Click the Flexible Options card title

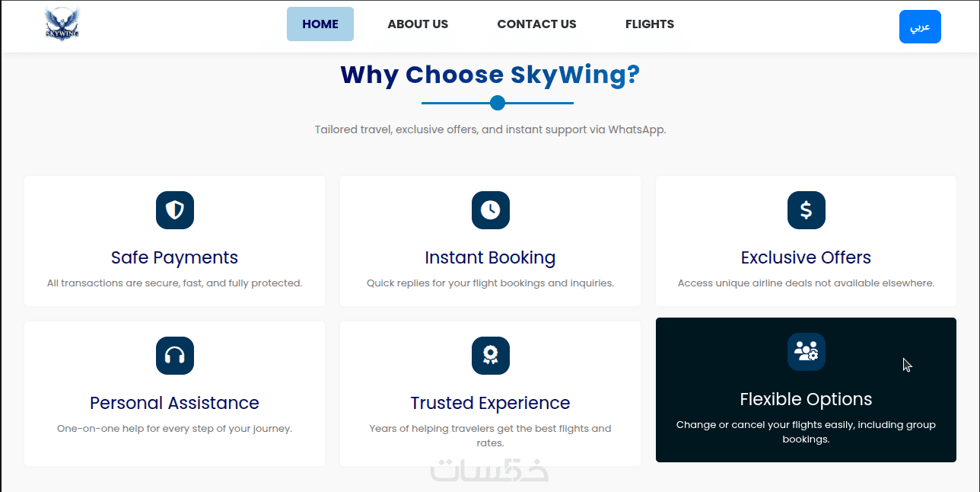806,399
